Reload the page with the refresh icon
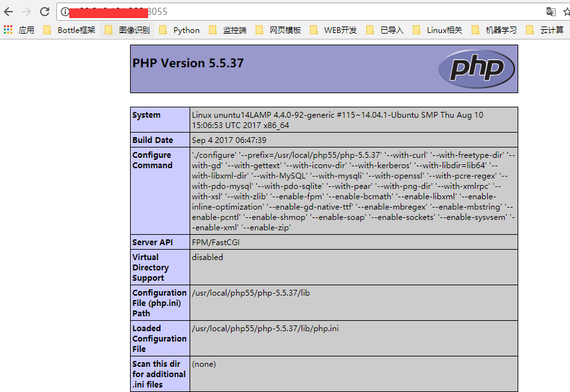Image resolution: width=570 pixels, height=392 pixels. (x=45, y=12)
